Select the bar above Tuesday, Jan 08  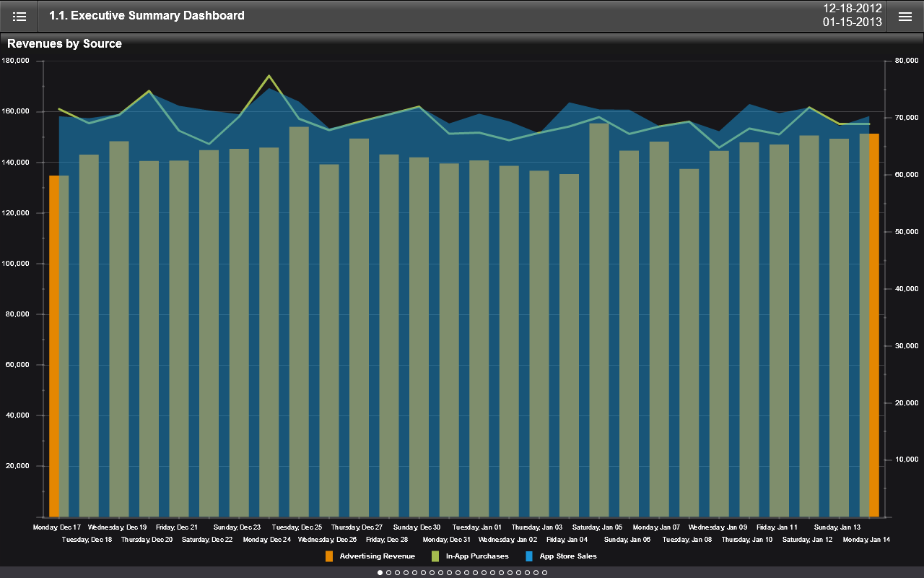tap(689, 343)
